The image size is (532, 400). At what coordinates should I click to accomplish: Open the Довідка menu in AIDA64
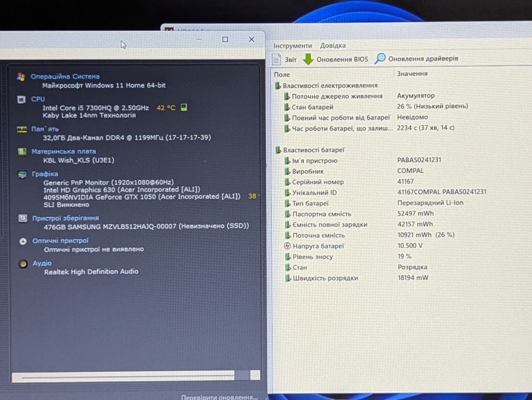coord(333,45)
